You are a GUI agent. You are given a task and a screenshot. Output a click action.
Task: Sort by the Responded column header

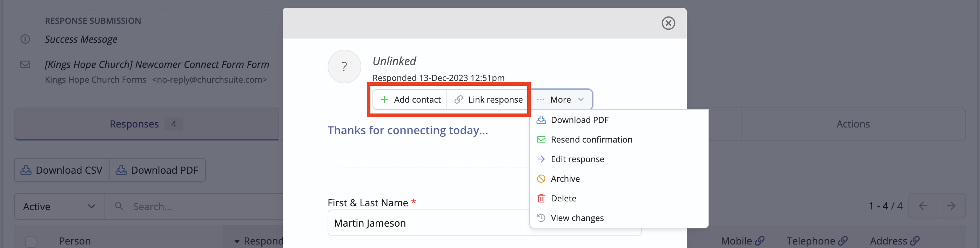(259, 241)
